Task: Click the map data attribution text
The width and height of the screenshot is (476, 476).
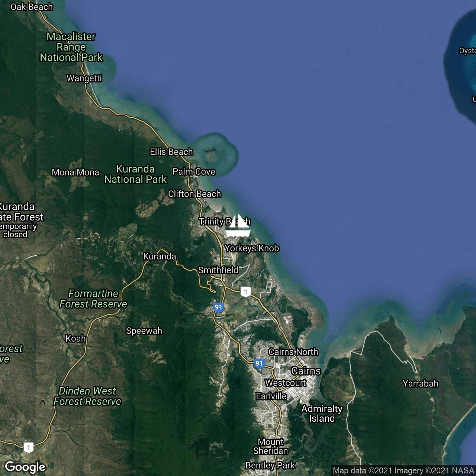Action: tap(403, 471)
